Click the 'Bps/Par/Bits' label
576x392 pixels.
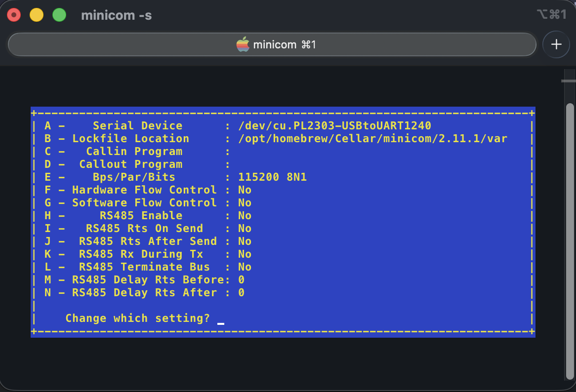134,177
